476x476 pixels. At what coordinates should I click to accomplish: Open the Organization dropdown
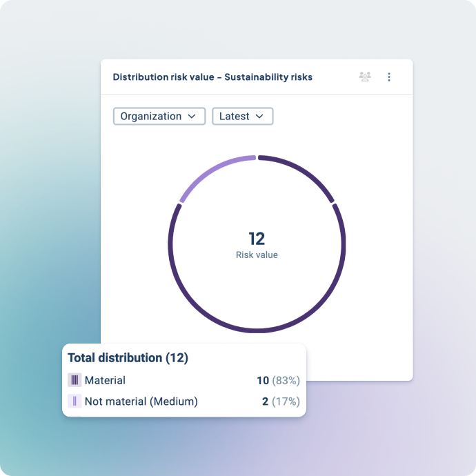point(159,117)
